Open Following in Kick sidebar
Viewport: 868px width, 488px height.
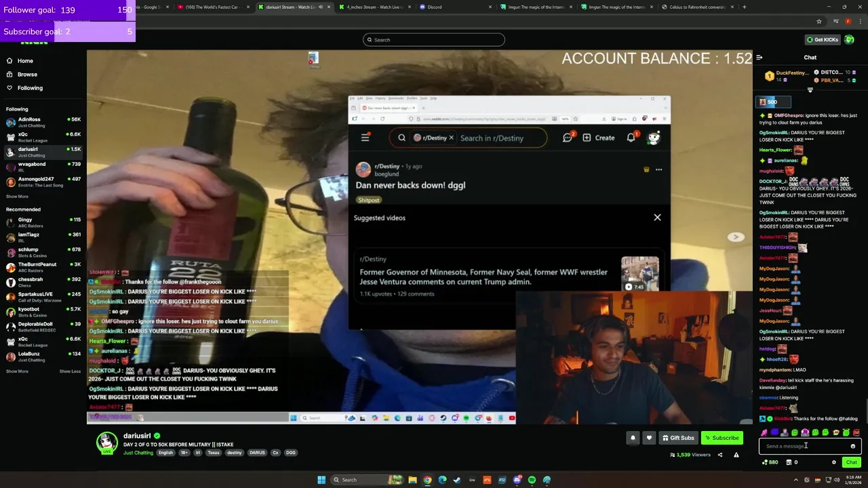click(24, 88)
